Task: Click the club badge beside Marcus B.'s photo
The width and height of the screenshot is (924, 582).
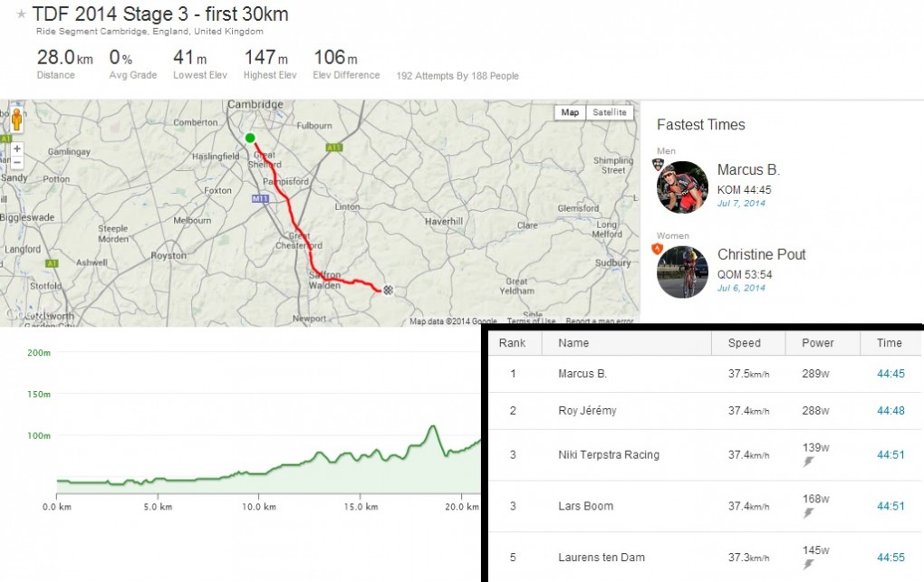Action: click(658, 165)
